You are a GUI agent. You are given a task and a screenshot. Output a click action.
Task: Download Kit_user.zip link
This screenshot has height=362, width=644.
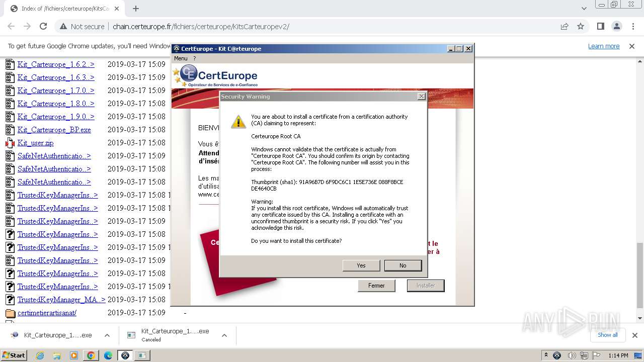36,143
